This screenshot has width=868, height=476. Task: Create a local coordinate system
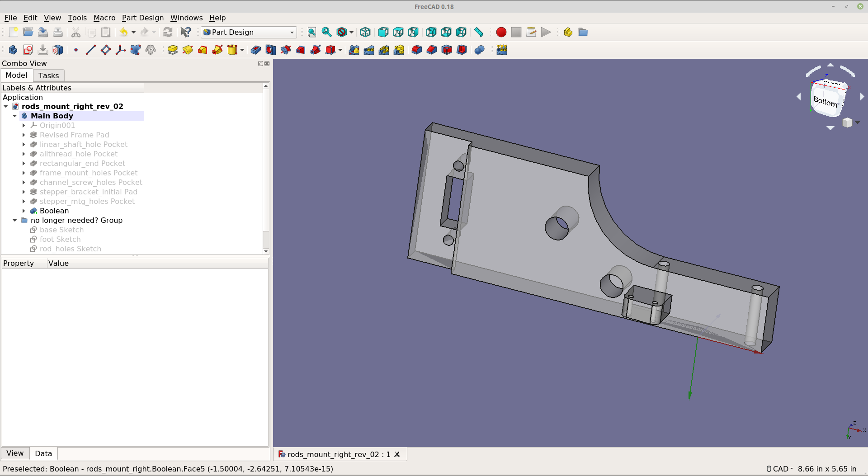tap(121, 50)
